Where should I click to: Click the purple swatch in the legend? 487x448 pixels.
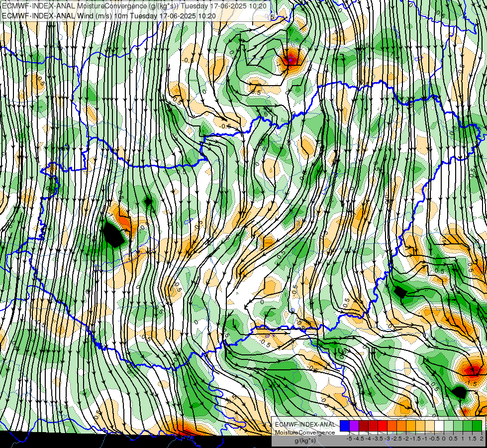coord(354,426)
